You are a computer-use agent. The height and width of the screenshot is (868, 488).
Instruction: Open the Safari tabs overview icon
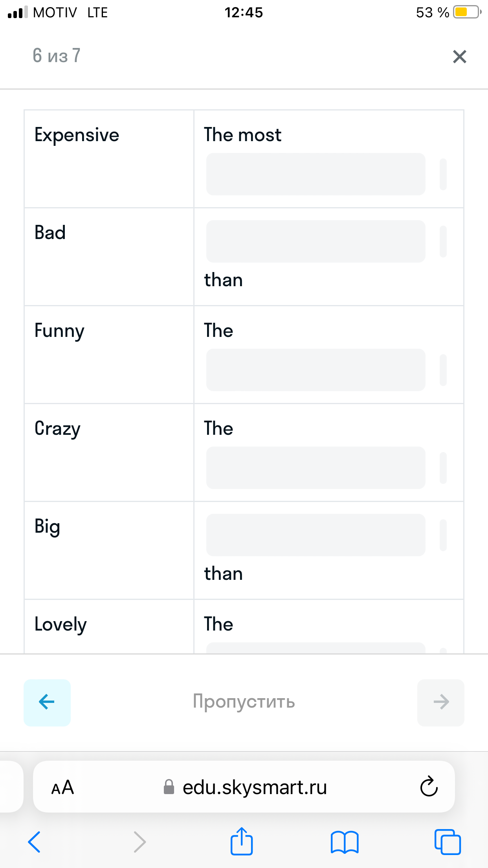click(x=448, y=842)
